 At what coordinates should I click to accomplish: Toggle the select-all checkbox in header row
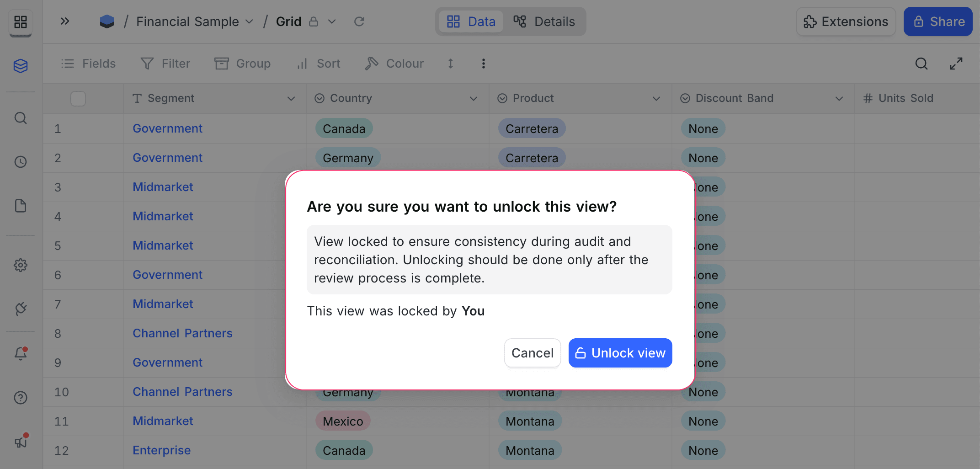coord(78,98)
